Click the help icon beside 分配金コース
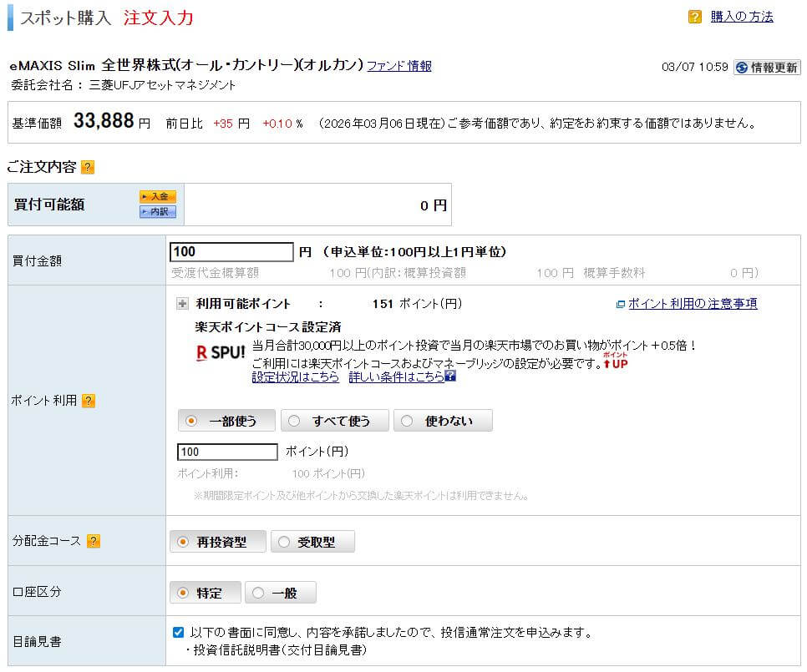The width and height of the screenshot is (807, 672). 94,541
